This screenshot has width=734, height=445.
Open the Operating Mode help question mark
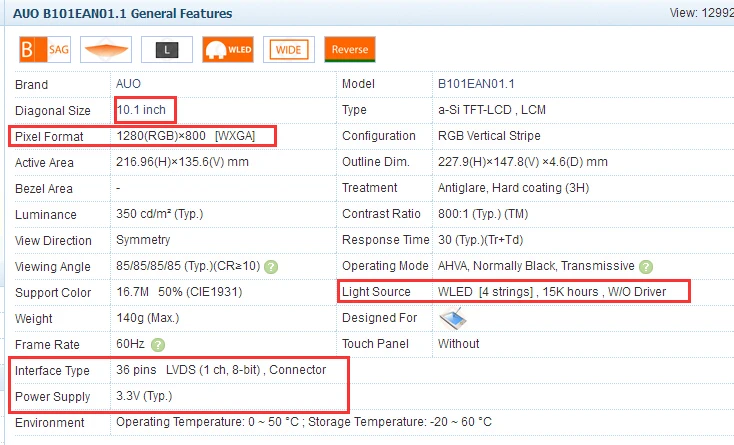pos(646,267)
